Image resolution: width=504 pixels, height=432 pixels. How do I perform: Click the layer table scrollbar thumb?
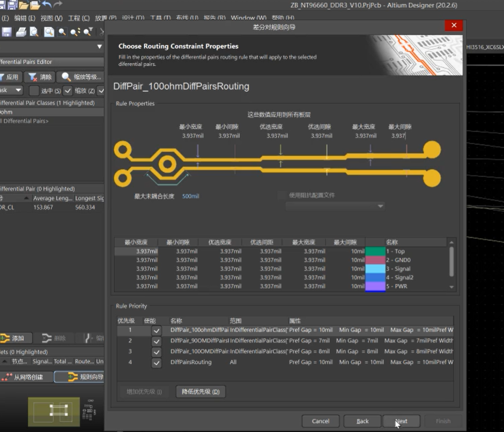click(x=451, y=261)
